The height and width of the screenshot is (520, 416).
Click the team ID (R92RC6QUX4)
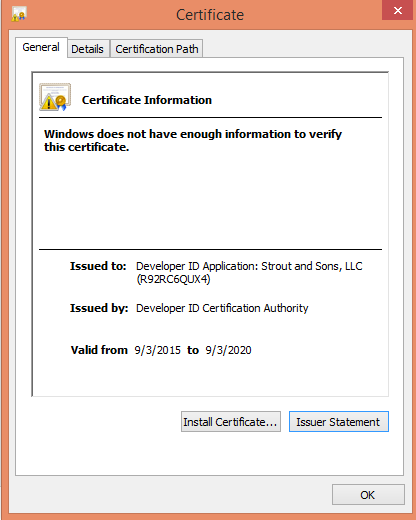[x=173, y=279]
